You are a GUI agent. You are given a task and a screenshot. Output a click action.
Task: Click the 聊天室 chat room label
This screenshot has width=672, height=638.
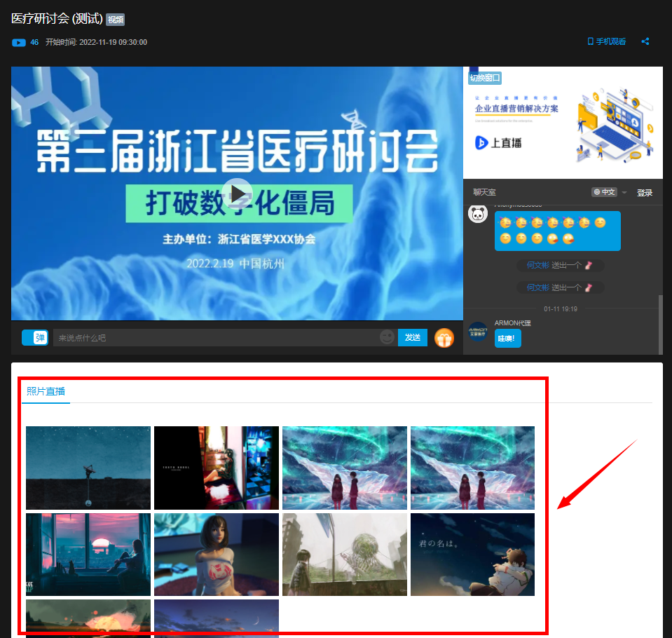click(x=484, y=193)
